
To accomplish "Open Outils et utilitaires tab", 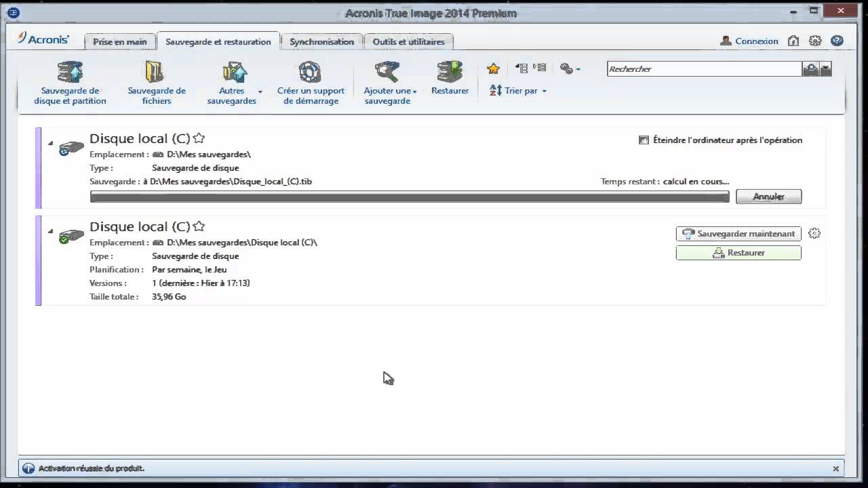I will (x=408, y=41).
